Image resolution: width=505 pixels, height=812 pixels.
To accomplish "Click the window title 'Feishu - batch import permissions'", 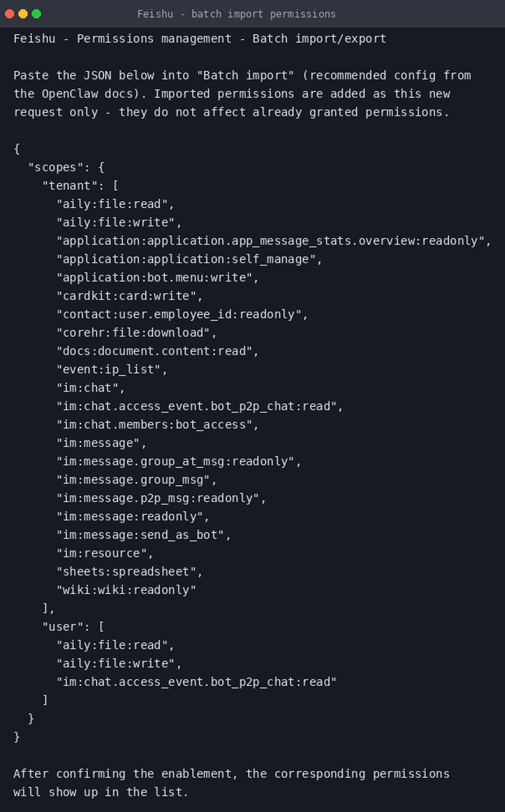I will [x=236, y=14].
